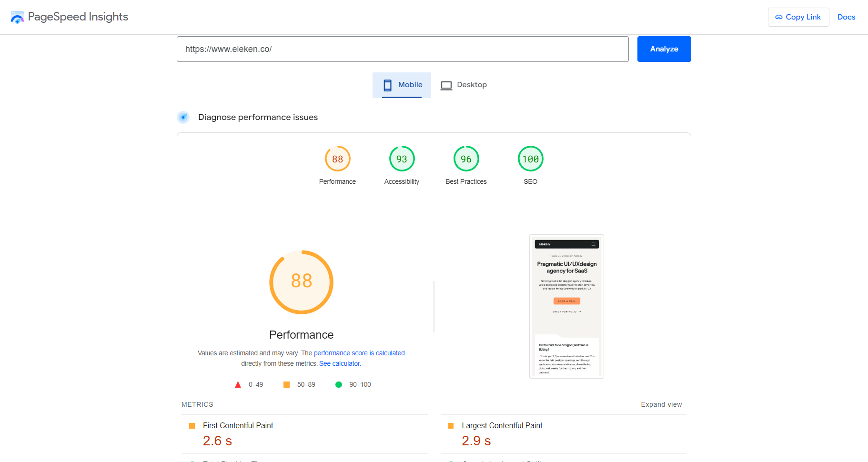Click the desktop laptop icon

pos(446,85)
